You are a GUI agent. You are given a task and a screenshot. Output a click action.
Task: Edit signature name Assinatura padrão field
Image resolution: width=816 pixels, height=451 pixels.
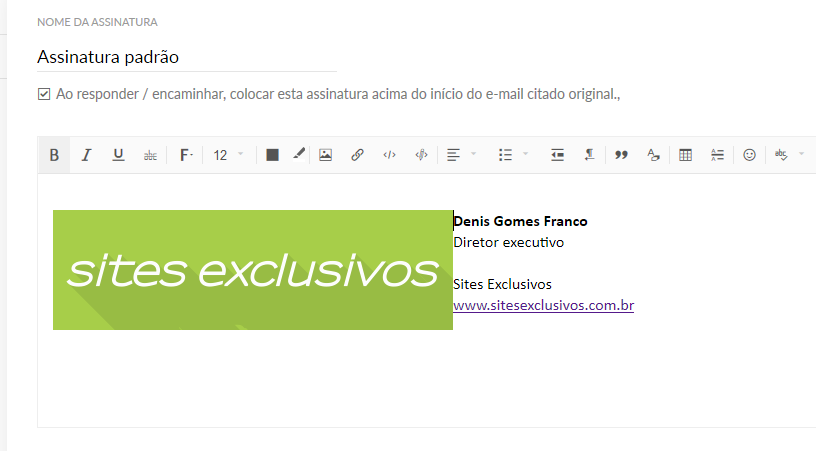click(x=187, y=57)
